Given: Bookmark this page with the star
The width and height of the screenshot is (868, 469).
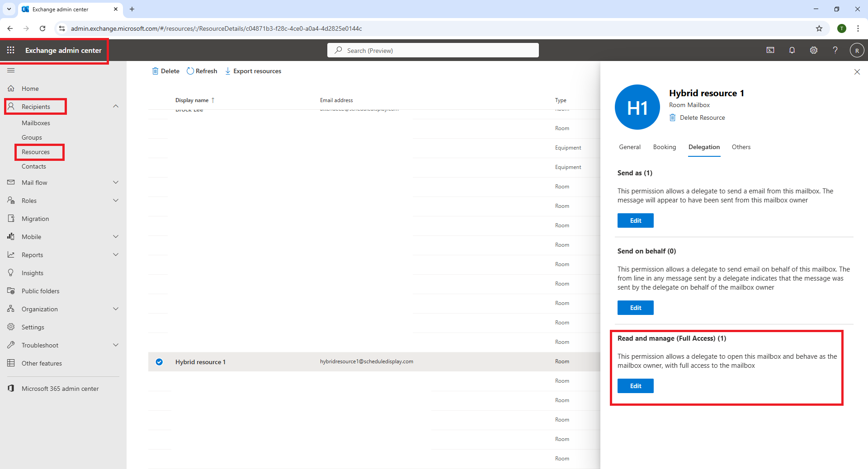Looking at the screenshot, I should point(819,28).
